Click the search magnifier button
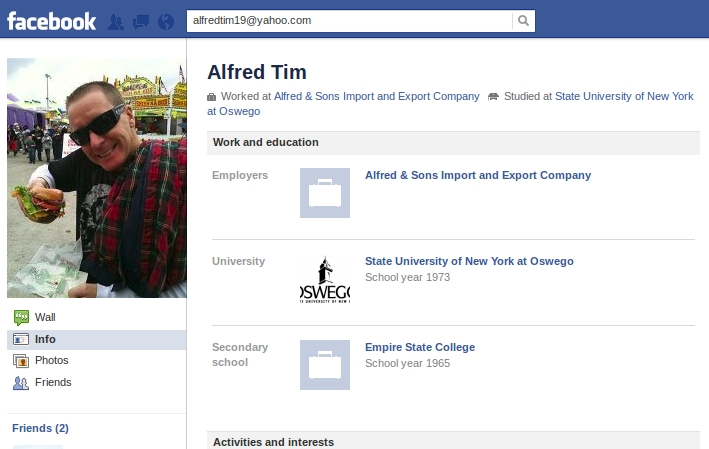 pyautogui.click(x=523, y=21)
